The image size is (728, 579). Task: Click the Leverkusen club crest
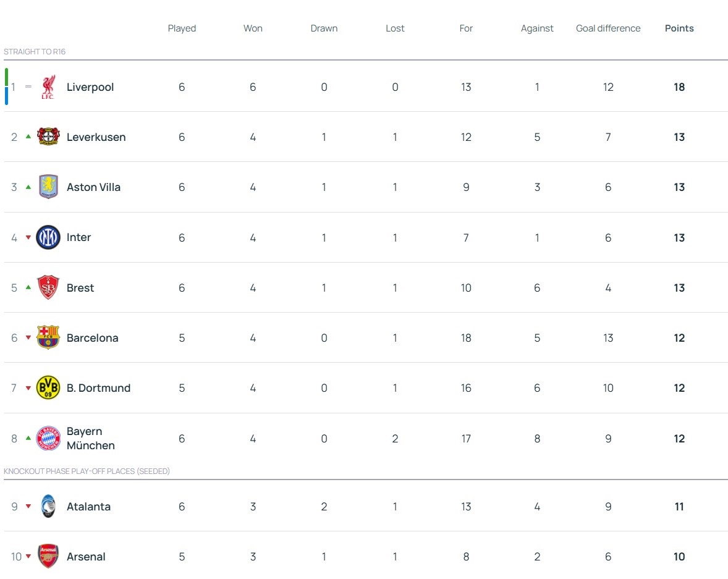(48, 137)
